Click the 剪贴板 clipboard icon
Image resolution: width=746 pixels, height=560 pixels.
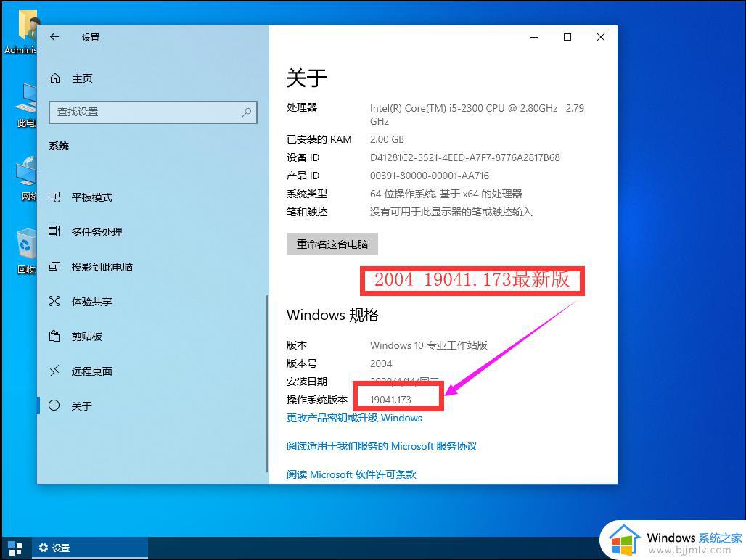54,336
